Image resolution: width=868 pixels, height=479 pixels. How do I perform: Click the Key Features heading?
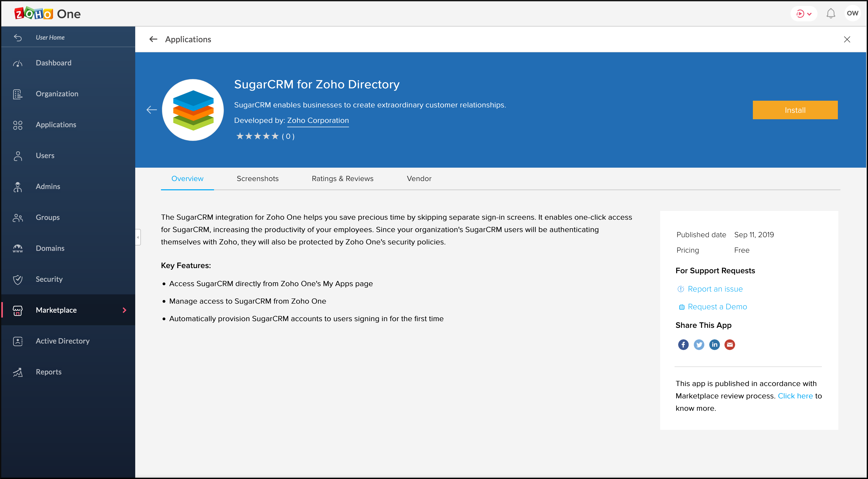coord(186,266)
